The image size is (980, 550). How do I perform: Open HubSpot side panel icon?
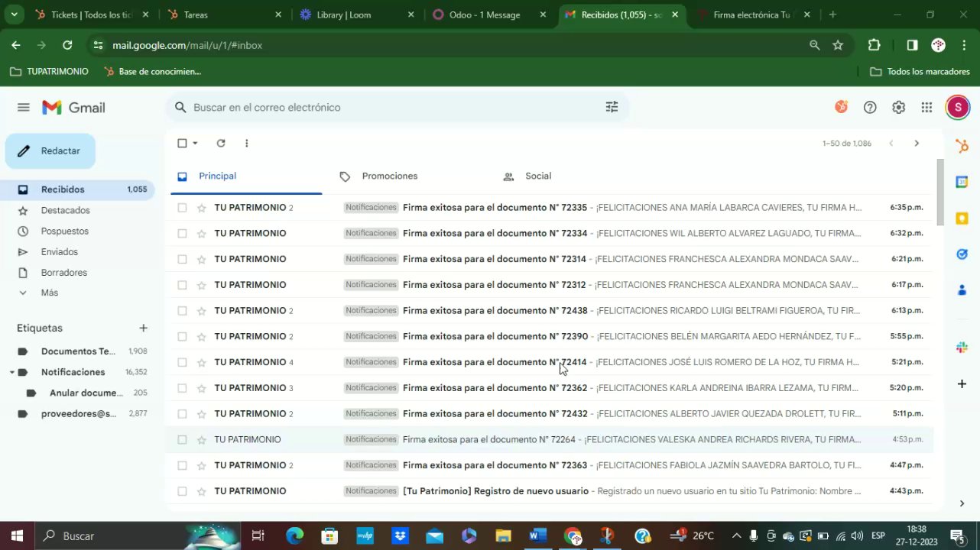click(x=962, y=146)
